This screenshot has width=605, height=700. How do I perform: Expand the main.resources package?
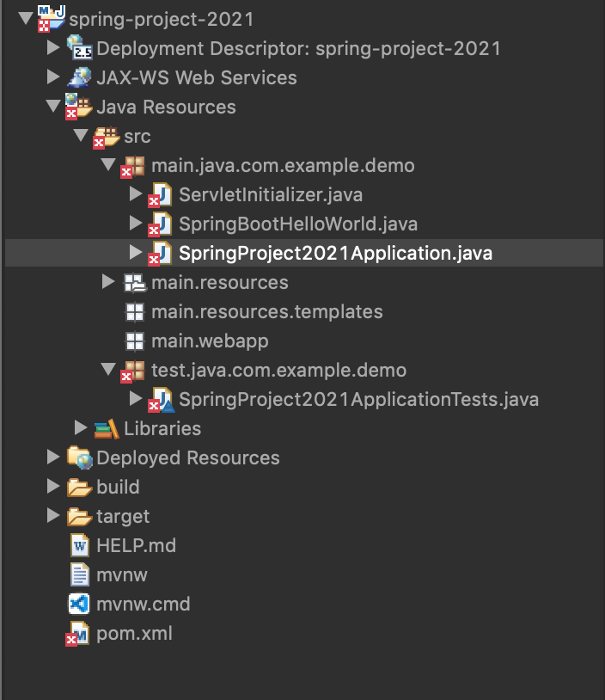(108, 281)
